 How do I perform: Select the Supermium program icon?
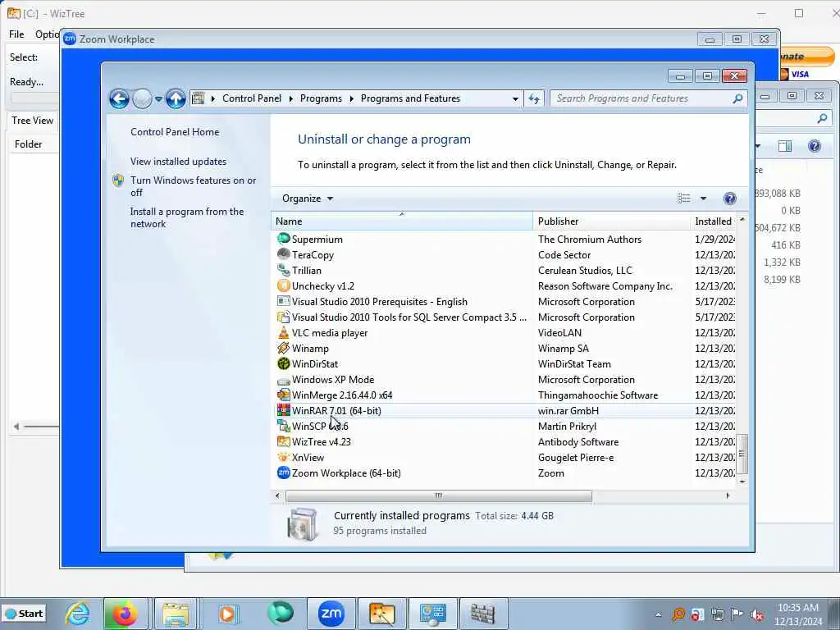pyautogui.click(x=283, y=239)
